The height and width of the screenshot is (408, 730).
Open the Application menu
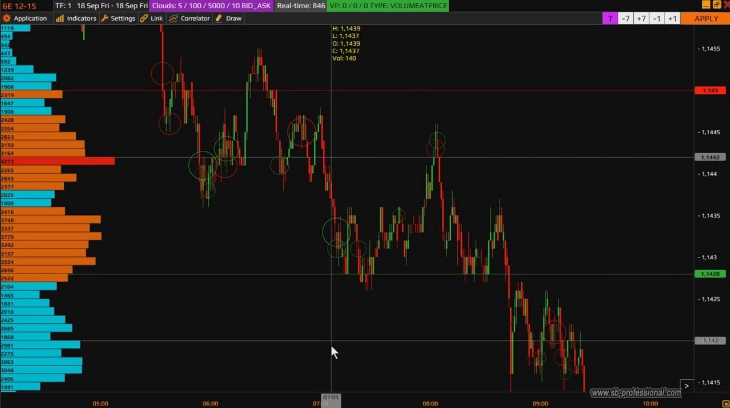pos(26,18)
